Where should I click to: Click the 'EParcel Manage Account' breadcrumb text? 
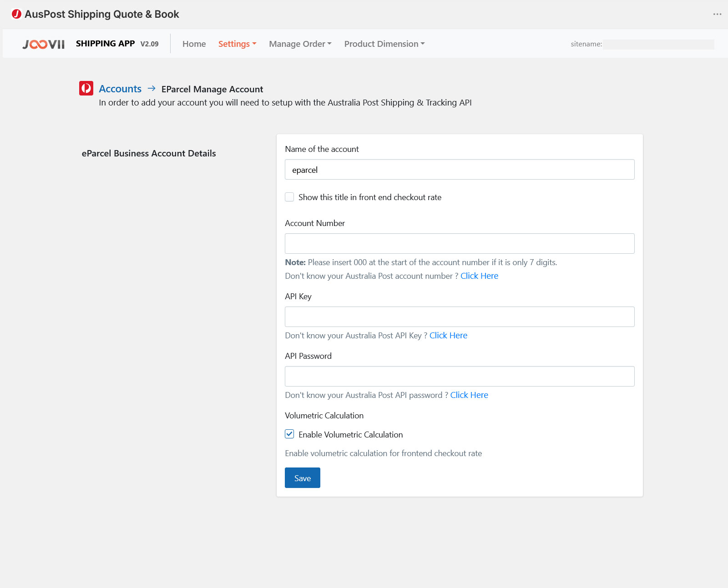pos(212,89)
